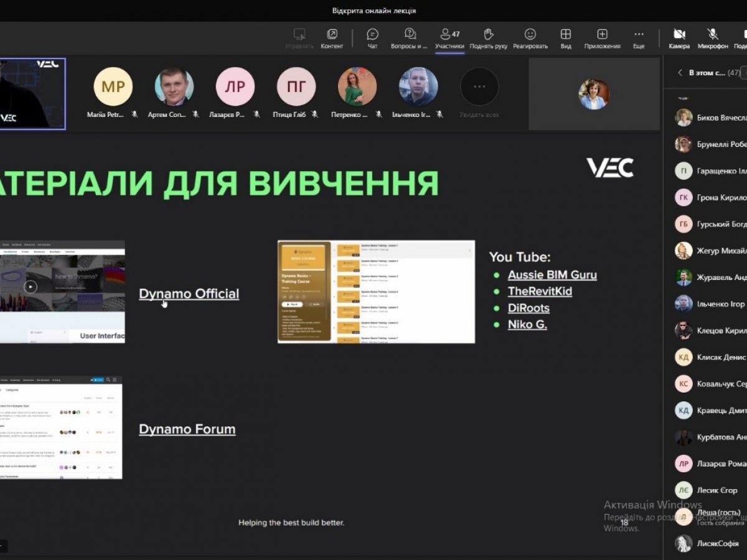Select Курбатова in participant list
This screenshot has height=560, width=747.
click(711, 437)
